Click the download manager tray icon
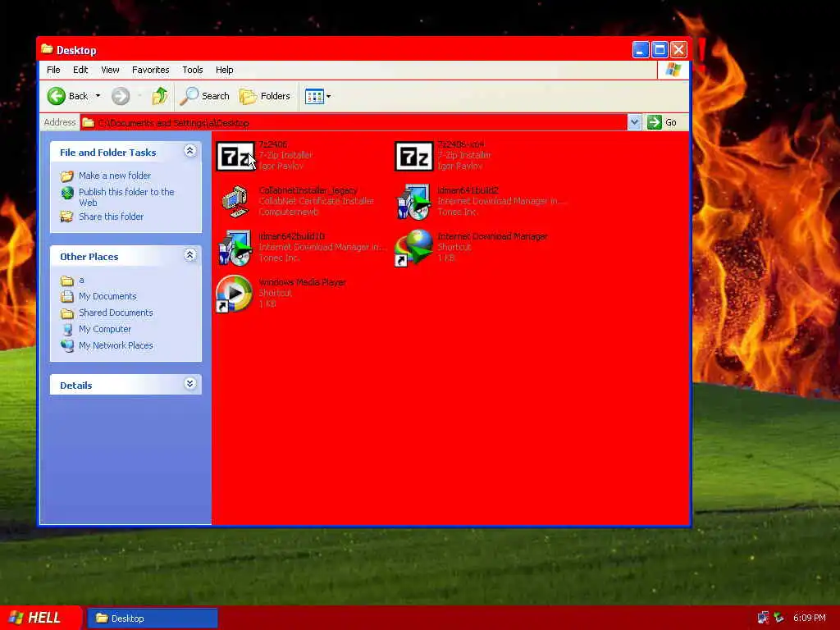Viewport: 840px width, 630px height. tap(778, 618)
